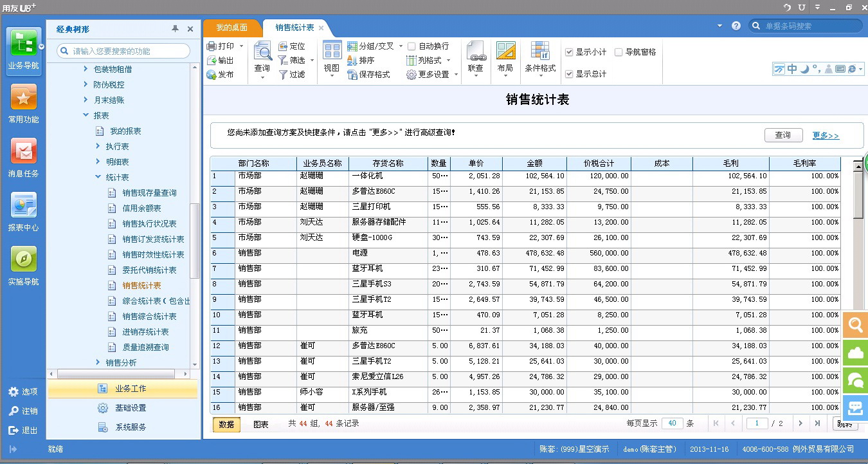Viewport: 868px width, 464px height.
Task: Select 数据 tab below table
Action: [226, 424]
